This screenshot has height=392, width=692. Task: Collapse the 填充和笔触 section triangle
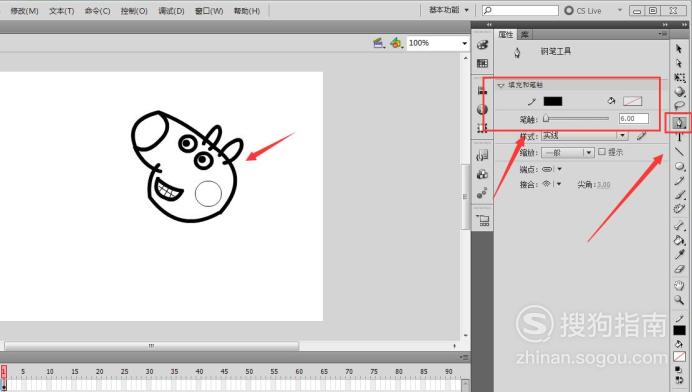click(501, 85)
